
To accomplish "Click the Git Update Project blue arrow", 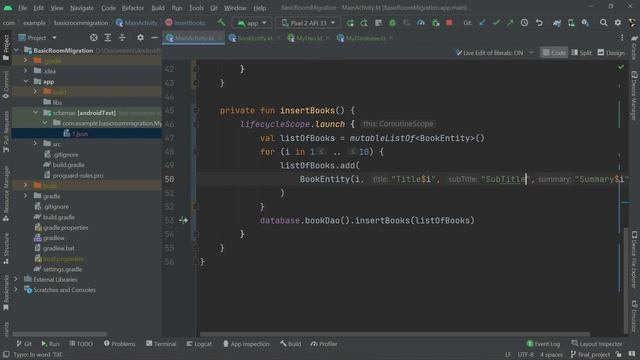I will point(482,23).
